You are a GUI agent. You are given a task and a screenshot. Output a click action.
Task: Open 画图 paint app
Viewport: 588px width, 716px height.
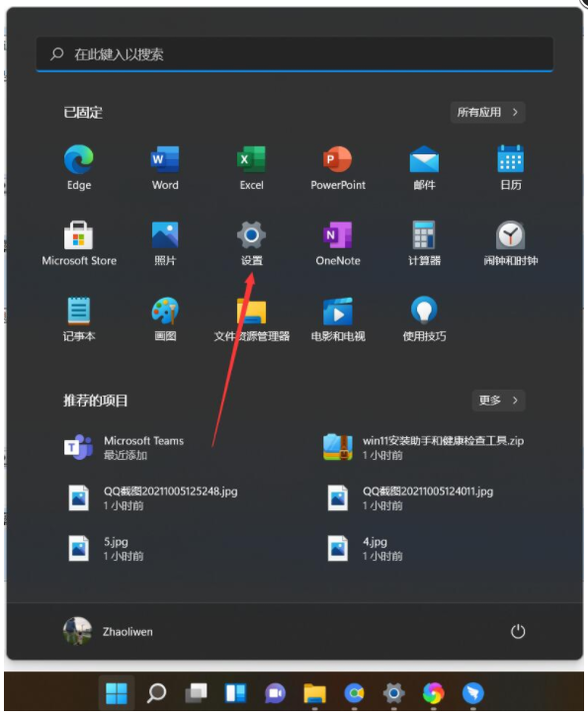click(165, 318)
